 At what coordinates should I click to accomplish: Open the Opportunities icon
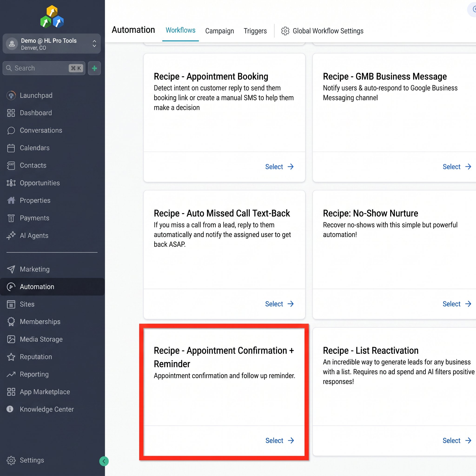[x=11, y=183]
